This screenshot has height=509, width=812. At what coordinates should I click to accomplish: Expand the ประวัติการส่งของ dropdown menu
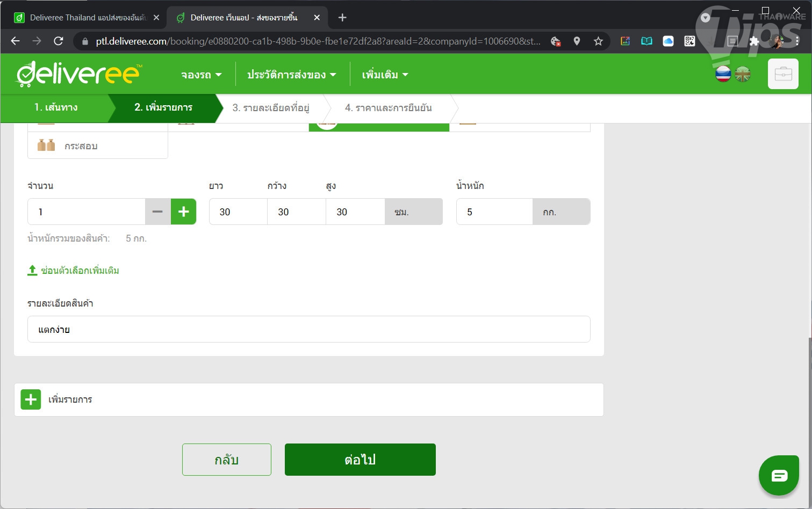tap(292, 75)
